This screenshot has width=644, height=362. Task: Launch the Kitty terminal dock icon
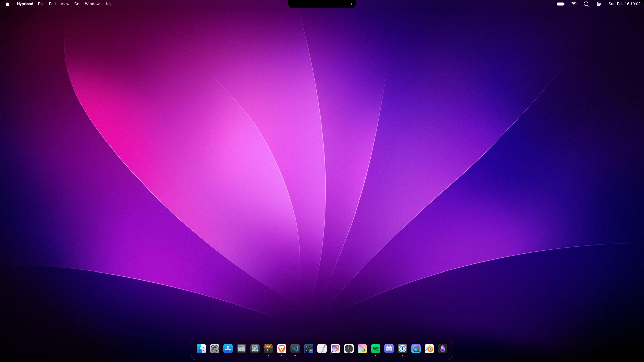pyautogui.click(x=268, y=349)
